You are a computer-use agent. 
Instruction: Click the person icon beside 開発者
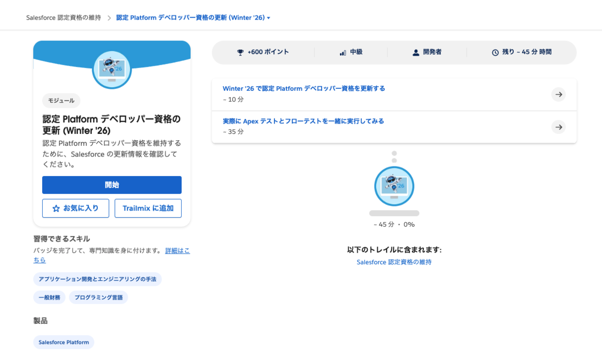point(416,52)
